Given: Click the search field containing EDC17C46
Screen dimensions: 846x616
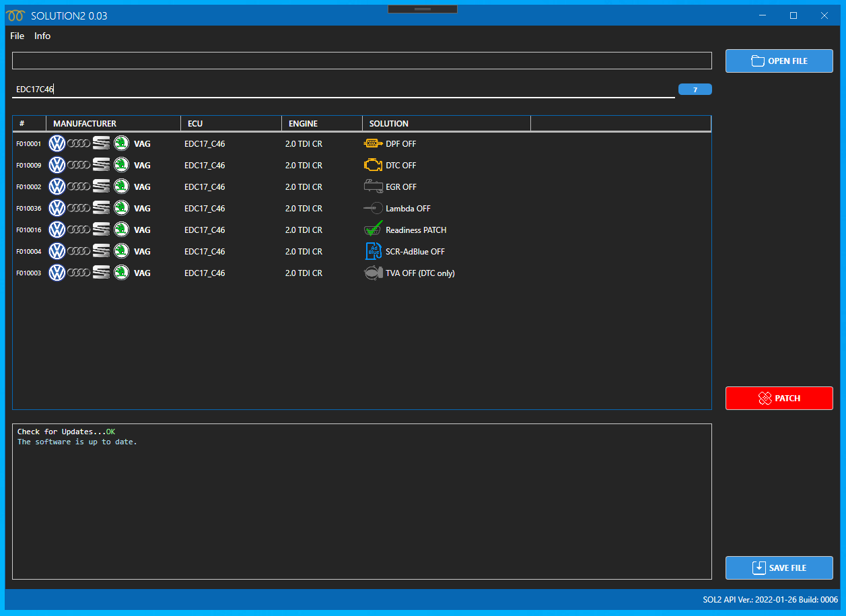Looking at the screenshot, I should click(x=343, y=89).
